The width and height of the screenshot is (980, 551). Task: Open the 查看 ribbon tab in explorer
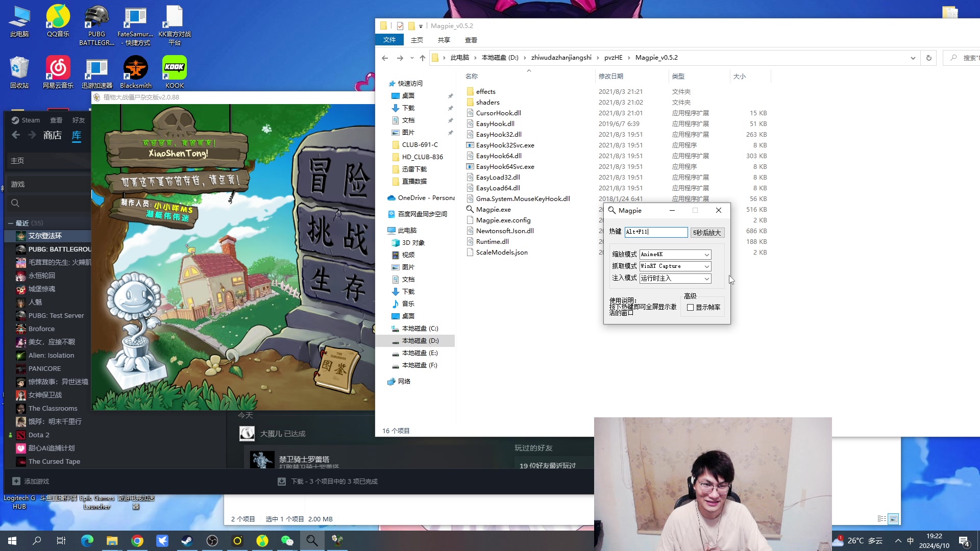[x=471, y=40]
